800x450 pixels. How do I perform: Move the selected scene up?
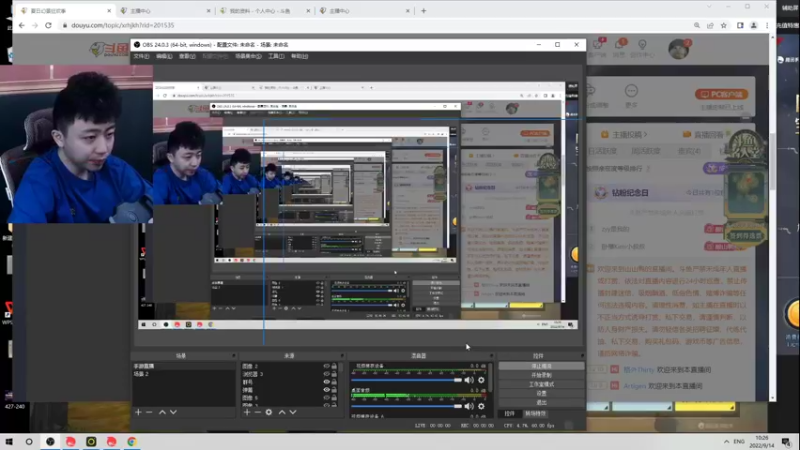pyautogui.click(x=162, y=412)
